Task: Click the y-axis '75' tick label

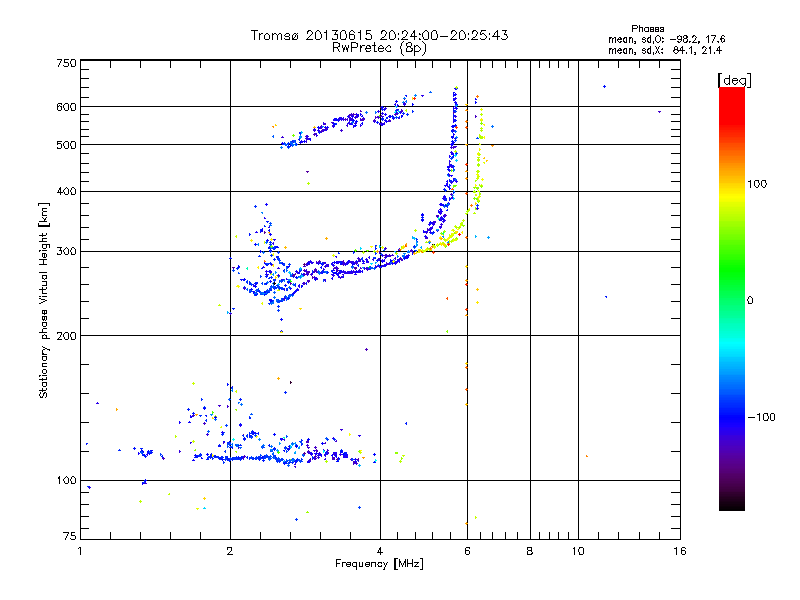Action: click(x=70, y=536)
